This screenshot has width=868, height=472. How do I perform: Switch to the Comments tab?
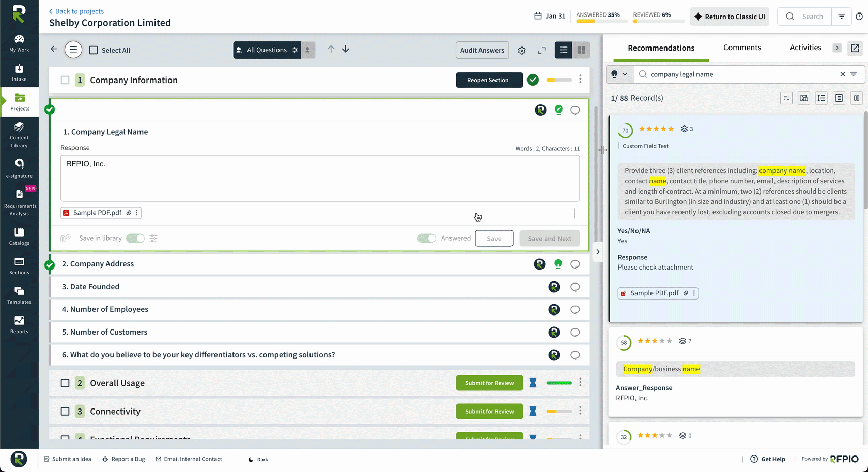[x=742, y=48]
